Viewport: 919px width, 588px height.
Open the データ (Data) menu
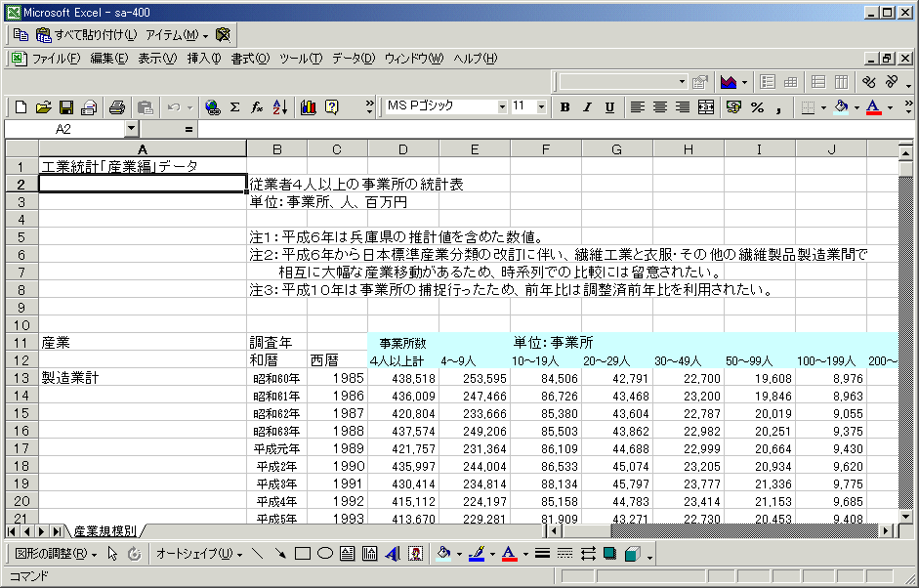(353, 59)
